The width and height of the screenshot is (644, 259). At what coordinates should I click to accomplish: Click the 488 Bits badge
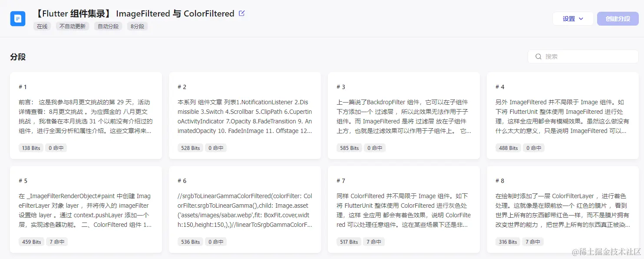(508, 148)
